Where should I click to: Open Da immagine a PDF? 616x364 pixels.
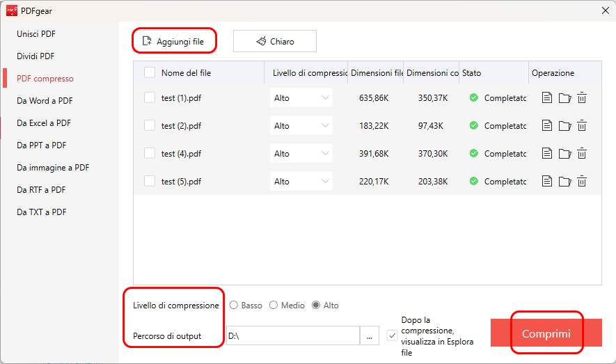(x=53, y=168)
